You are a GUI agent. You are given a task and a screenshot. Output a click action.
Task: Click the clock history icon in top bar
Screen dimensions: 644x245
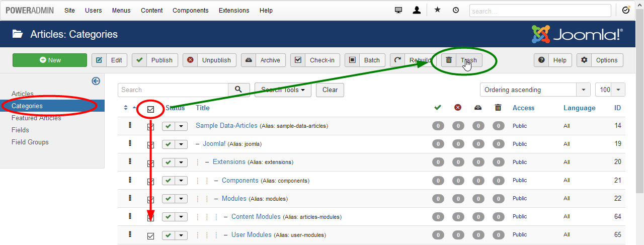pyautogui.click(x=456, y=10)
